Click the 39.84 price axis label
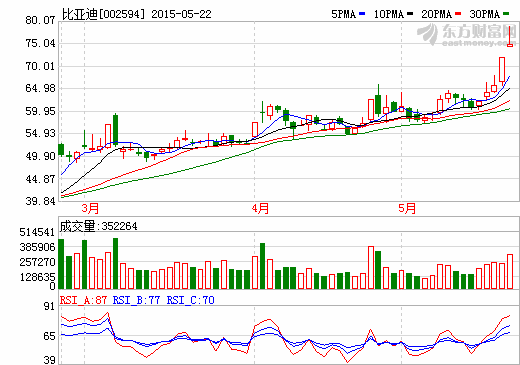This screenshot has width=520, height=365. pos(40,201)
